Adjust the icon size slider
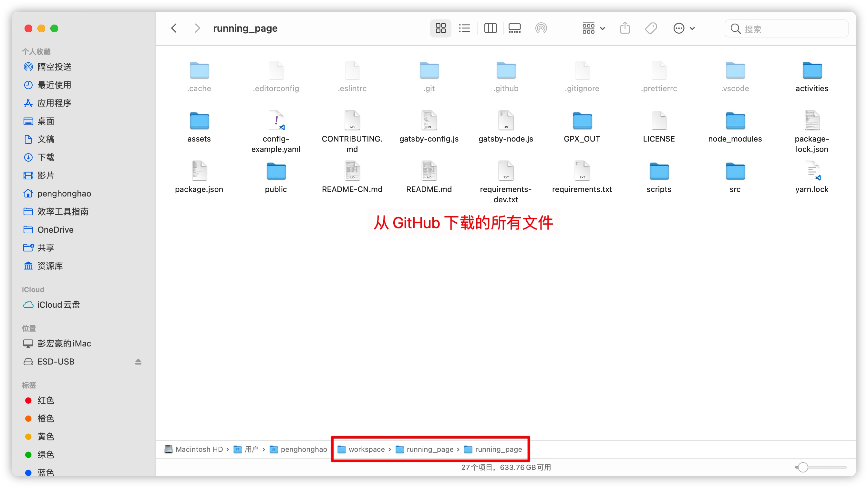This screenshot has width=868, height=488. (803, 467)
